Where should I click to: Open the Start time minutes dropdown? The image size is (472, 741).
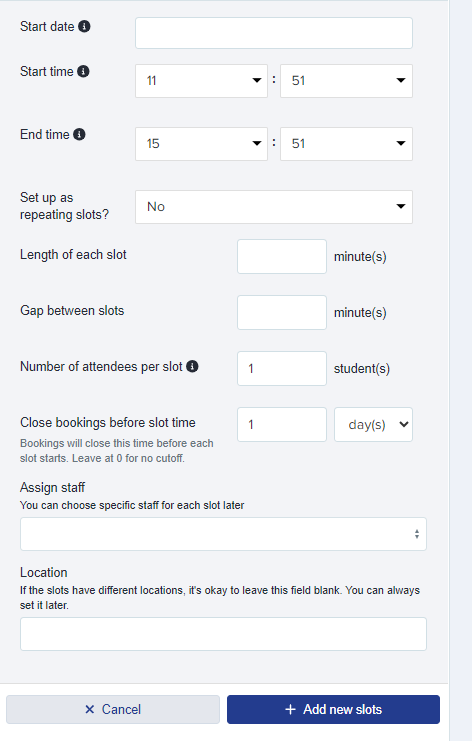pyautogui.click(x=346, y=81)
